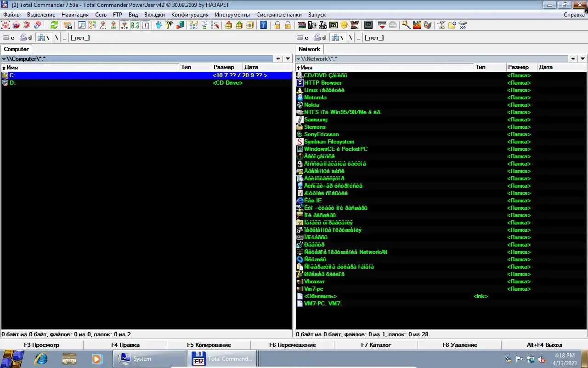Open the Файлы menu
588x368 pixels.
12,15
